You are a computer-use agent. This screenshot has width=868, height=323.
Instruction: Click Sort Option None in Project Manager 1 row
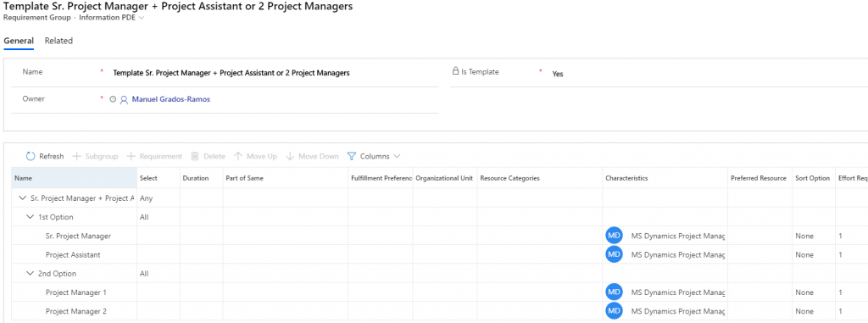(804, 292)
